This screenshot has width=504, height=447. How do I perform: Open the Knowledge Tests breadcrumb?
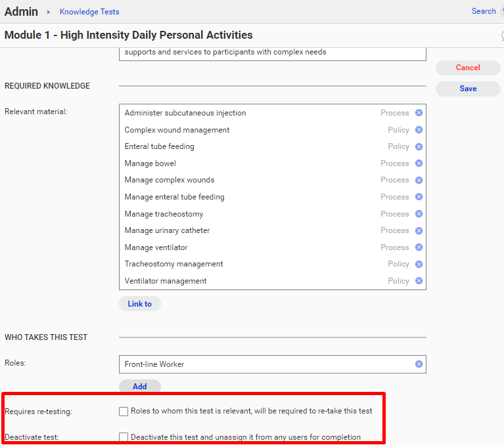89,12
